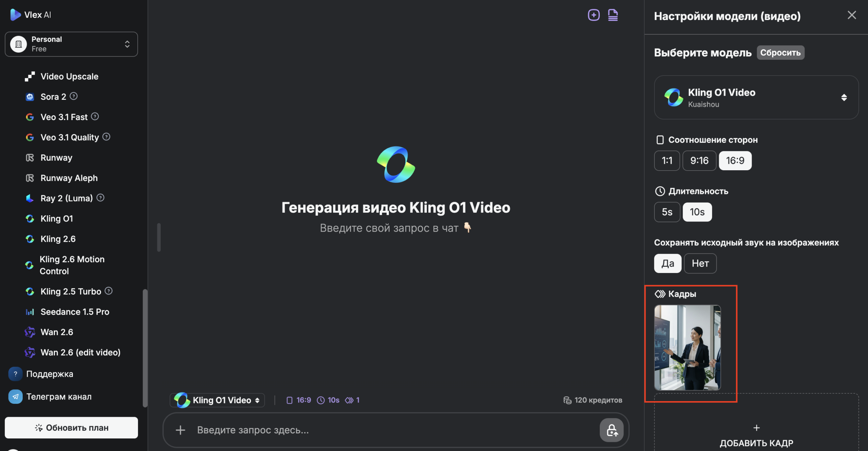
Task: Click the Telegram channel icon
Action: (15, 396)
